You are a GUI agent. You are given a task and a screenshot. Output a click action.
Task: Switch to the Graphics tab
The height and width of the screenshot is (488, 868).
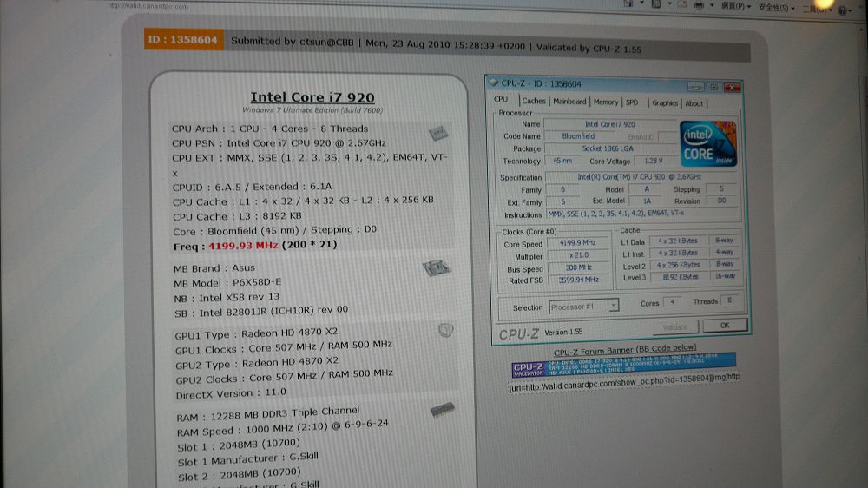[x=665, y=103]
